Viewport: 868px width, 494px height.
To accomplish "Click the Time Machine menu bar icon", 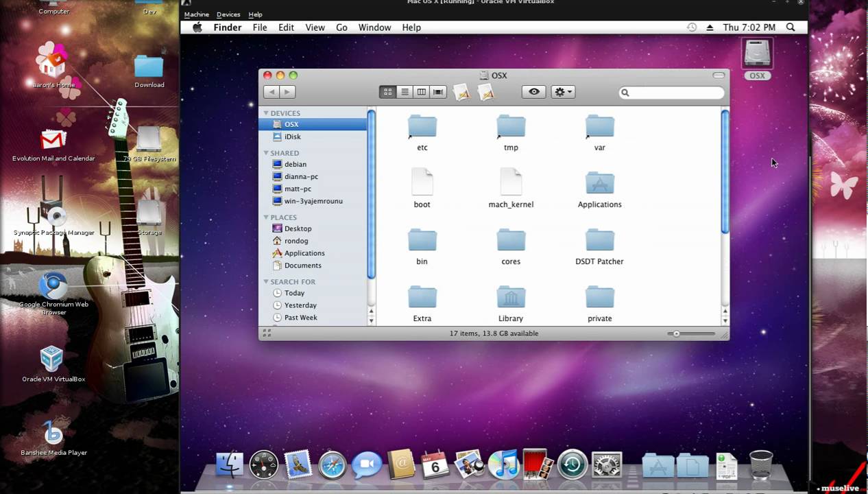I will (692, 27).
